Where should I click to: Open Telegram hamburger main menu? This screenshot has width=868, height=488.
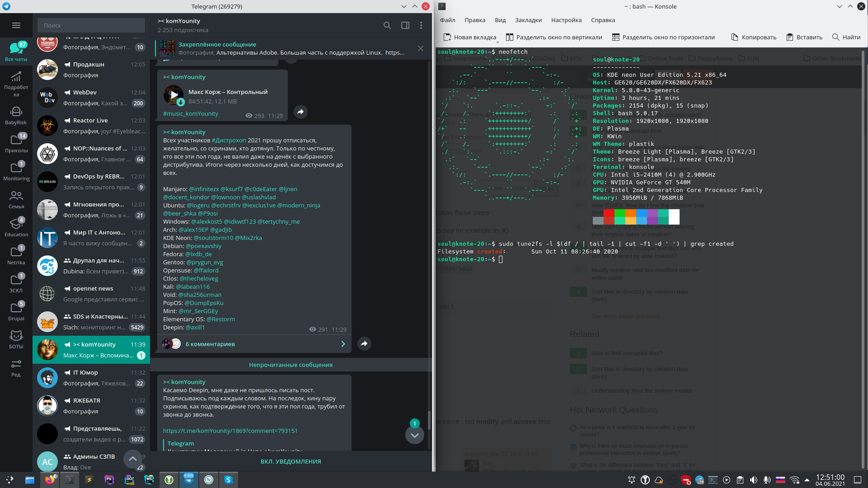coord(16,25)
